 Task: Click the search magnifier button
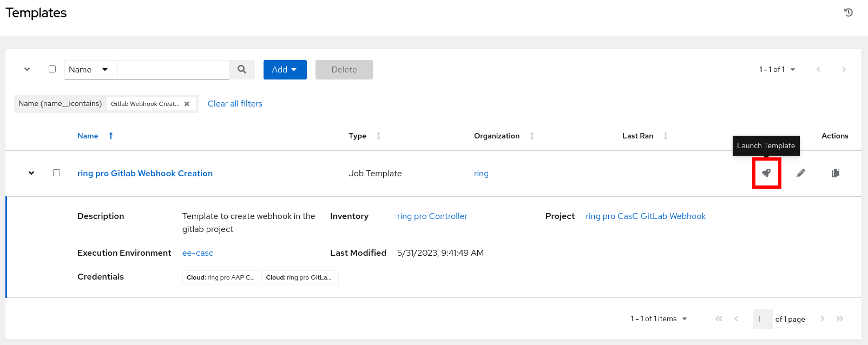[242, 70]
